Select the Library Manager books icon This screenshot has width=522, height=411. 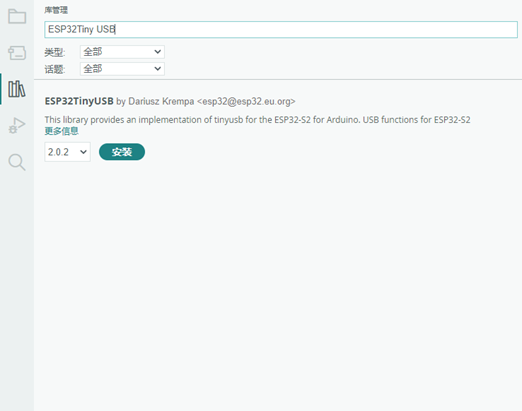[17, 89]
